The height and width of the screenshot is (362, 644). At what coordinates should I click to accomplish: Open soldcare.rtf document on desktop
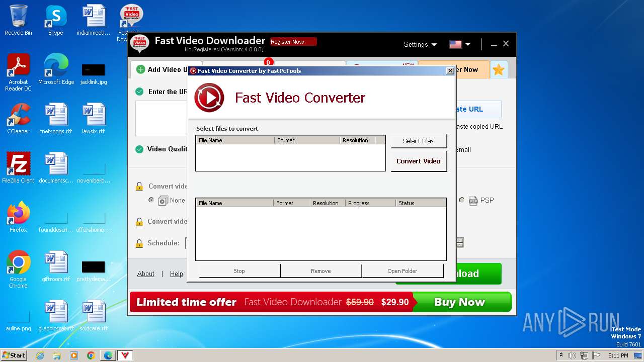point(94,315)
